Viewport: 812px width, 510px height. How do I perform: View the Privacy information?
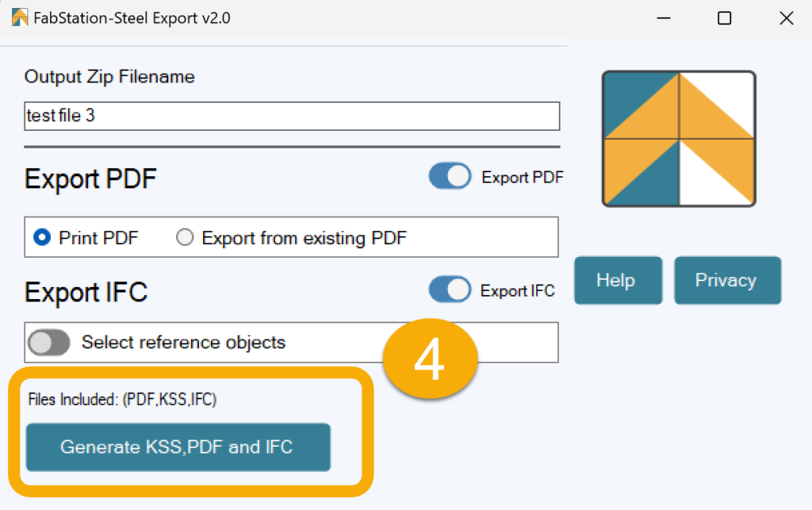tap(727, 280)
